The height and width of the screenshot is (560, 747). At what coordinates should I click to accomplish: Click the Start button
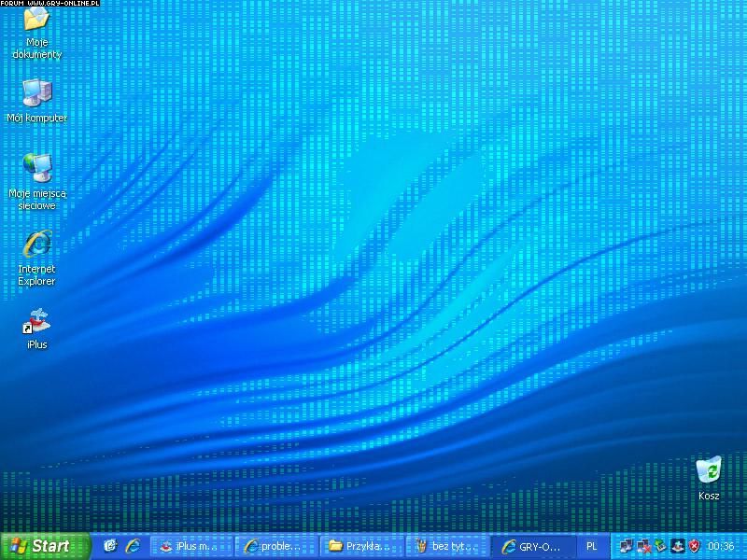point(44,546)
